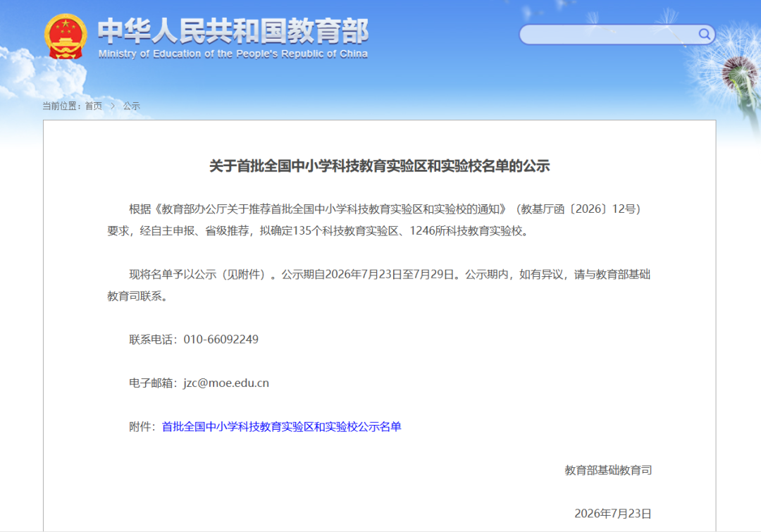Click the 联系电话 label
Viewport: 761px width, 532px height.
coord(153,340)
